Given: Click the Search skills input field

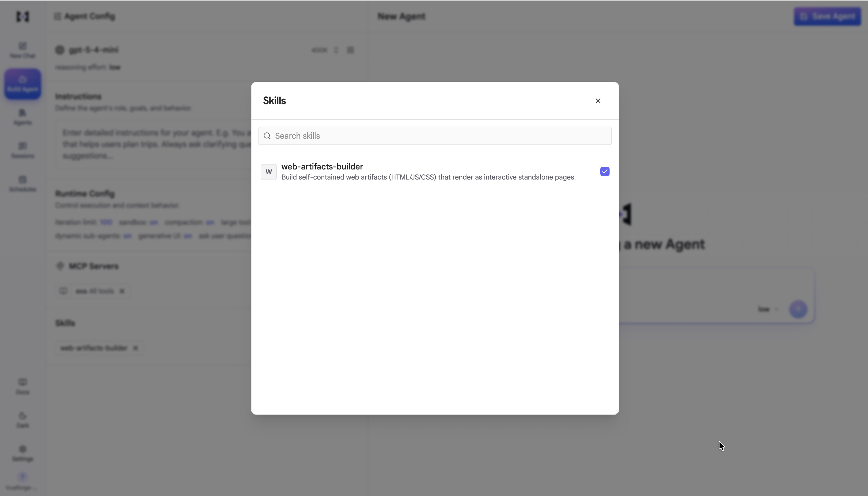Looking at the screenshot, I should [435, 136].
